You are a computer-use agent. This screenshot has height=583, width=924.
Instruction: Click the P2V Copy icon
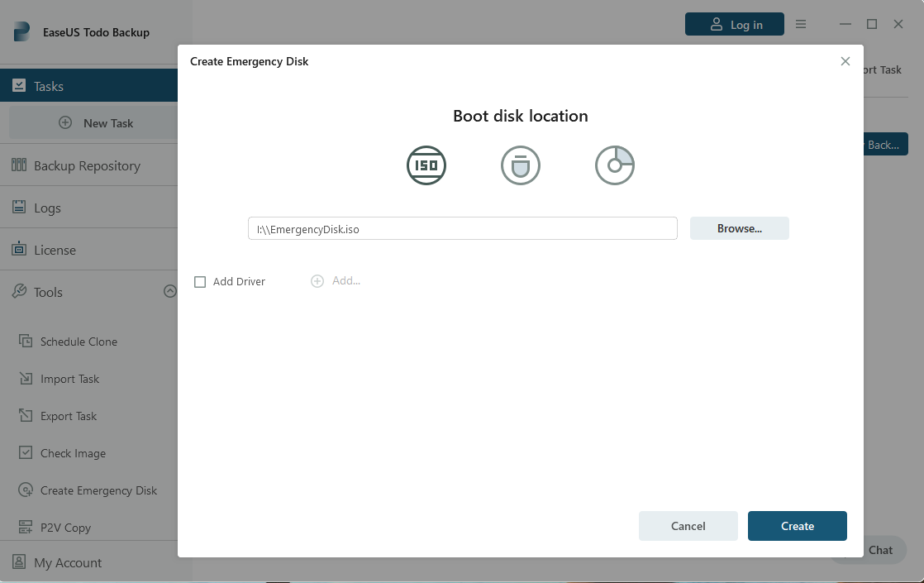26,527
